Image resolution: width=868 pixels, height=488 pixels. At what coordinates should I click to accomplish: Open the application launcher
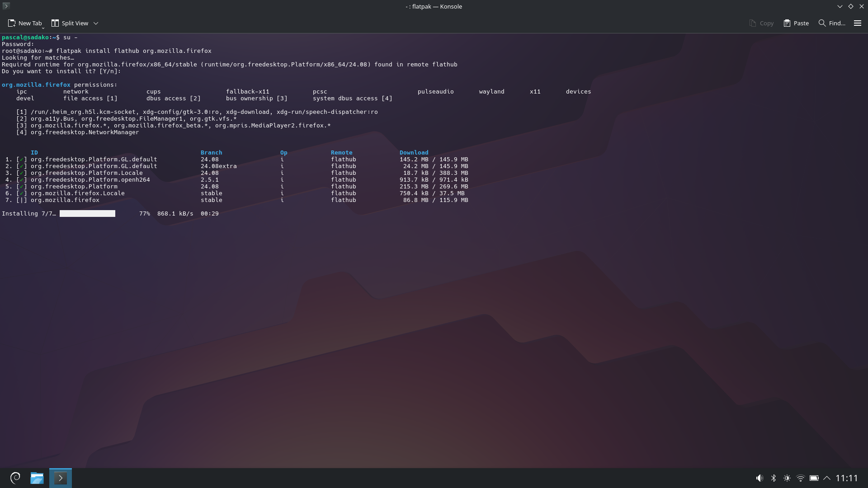[x=15, y=478]
